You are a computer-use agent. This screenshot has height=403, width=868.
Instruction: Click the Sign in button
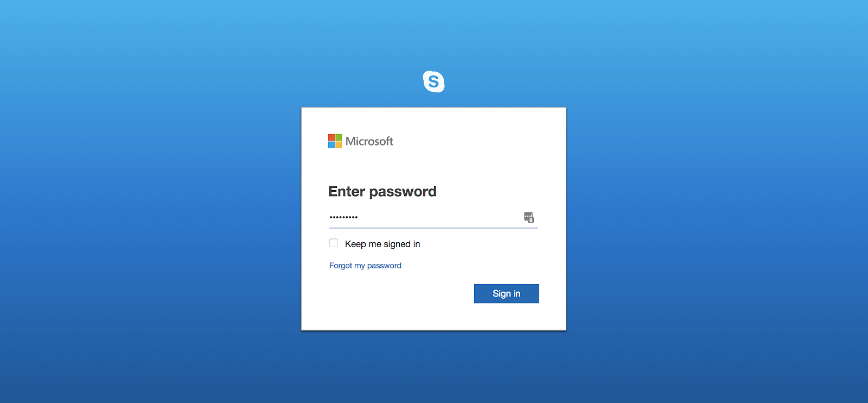(507, 294)
